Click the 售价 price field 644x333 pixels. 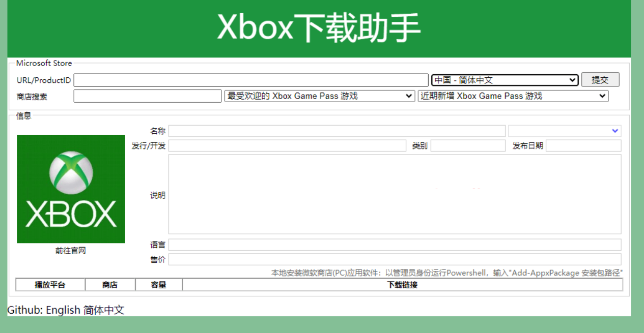[x=395, y=259]
